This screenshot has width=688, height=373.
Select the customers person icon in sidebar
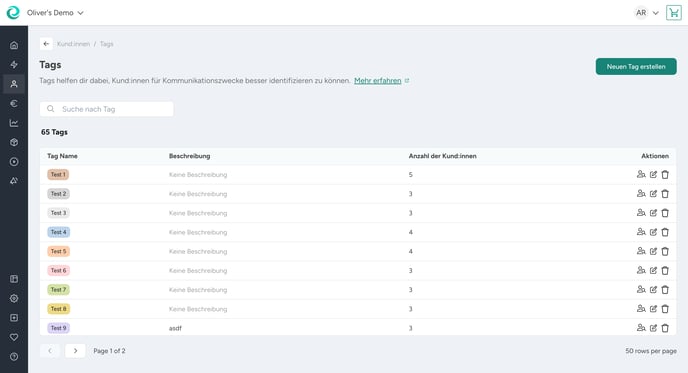pyautogui.click(x=14, y=84)
